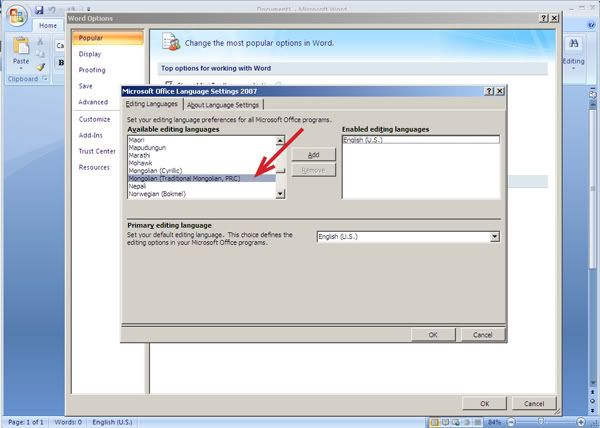Viewport: 600px width, 428px height.
Task: Click the Editing binoculars icon
Action: click(575, 44)
